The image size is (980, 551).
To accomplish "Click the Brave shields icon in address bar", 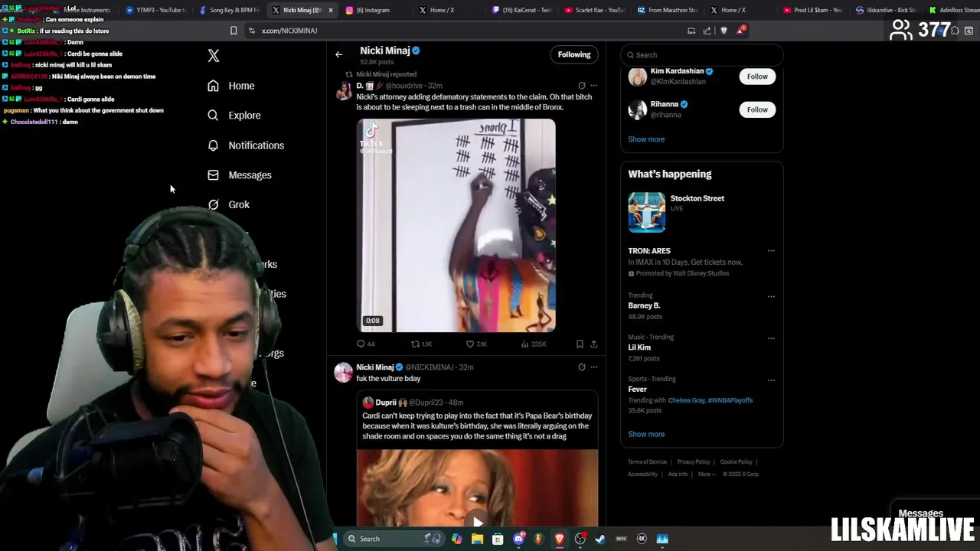I will (724, 31).
